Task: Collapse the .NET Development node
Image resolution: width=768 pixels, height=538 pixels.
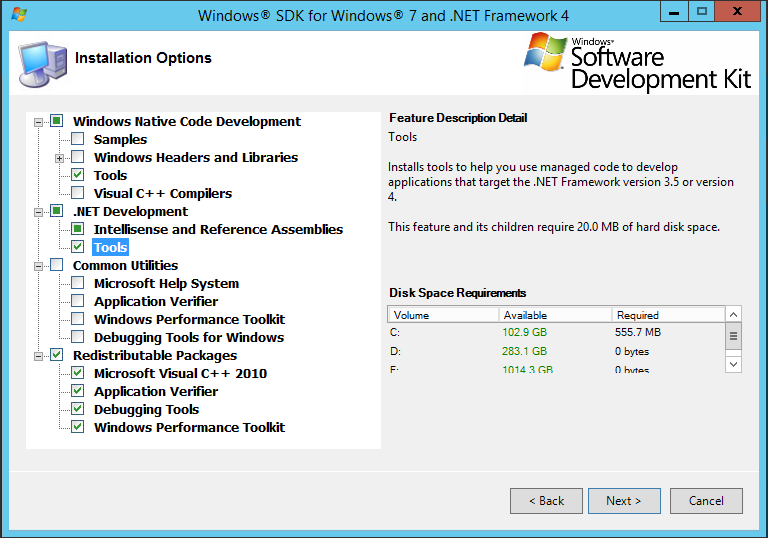Action: point(38,212)
